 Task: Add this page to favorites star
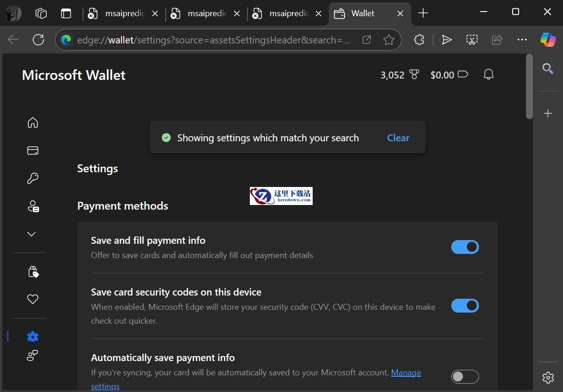(x=389, y=40)
